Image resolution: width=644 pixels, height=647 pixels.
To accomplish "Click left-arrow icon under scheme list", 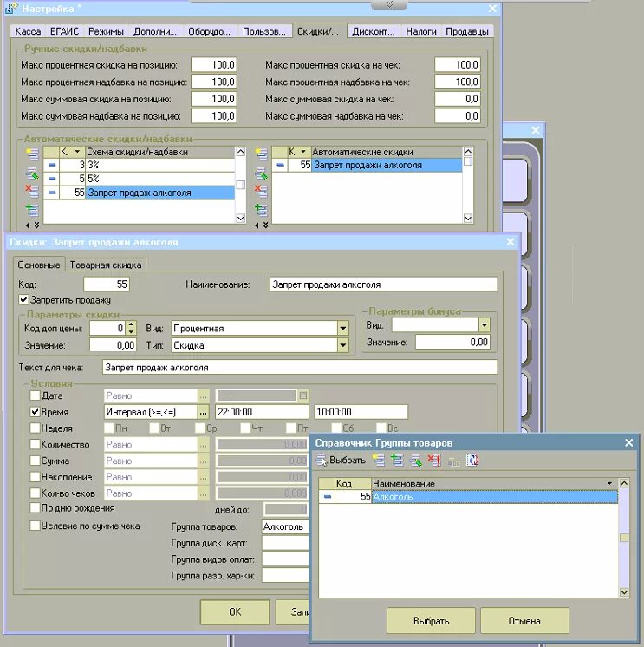I will 27,225.
